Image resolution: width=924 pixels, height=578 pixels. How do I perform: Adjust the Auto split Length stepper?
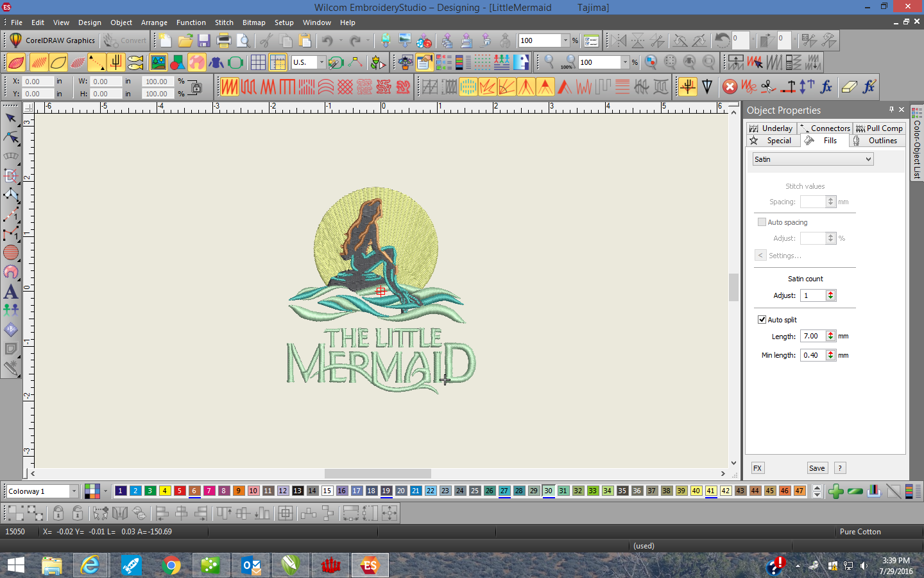click(830, 336)
